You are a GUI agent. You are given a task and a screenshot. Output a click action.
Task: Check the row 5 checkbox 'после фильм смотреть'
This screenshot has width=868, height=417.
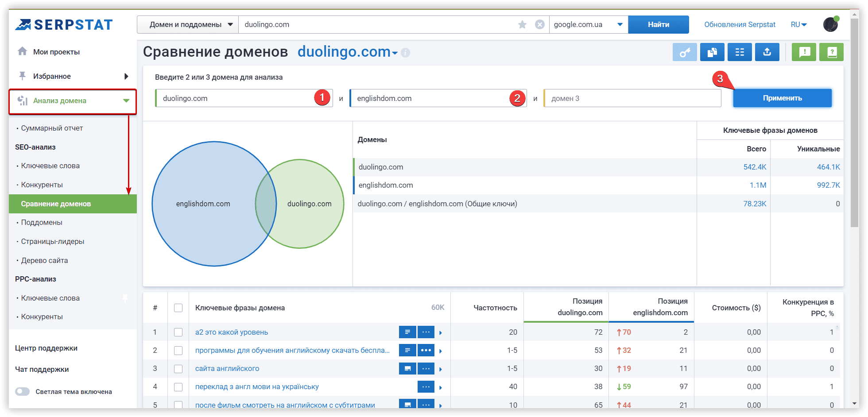coord(178,405)
